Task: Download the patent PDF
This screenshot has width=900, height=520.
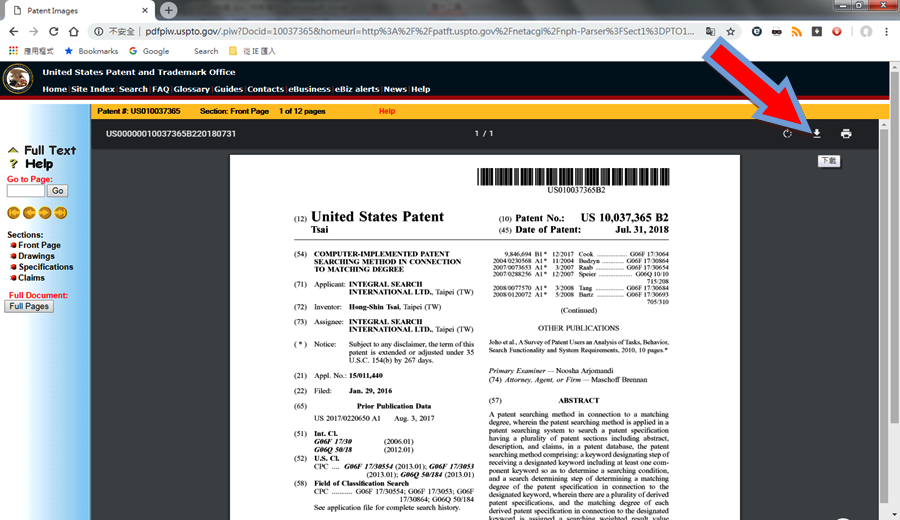Action: tap(816, 134)
